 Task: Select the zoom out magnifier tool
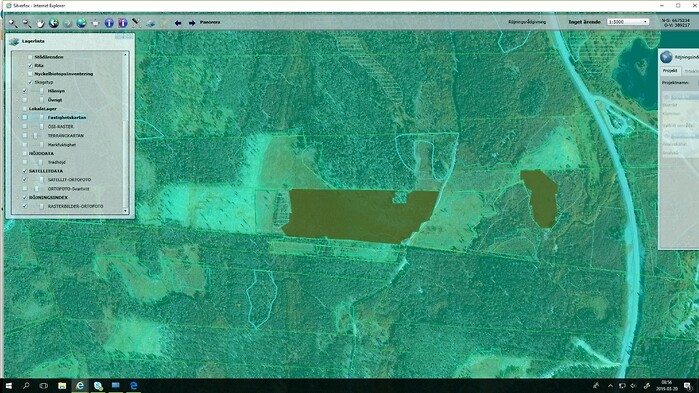click(x=27, y=23)
